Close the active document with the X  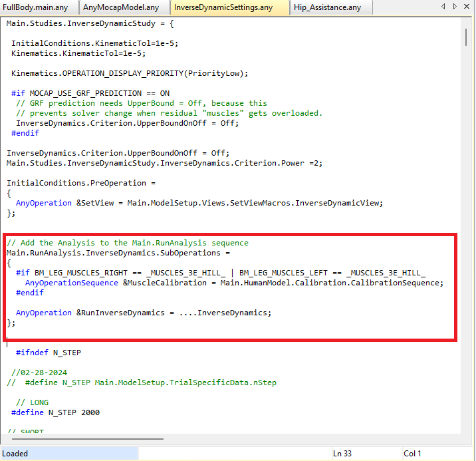468,7
